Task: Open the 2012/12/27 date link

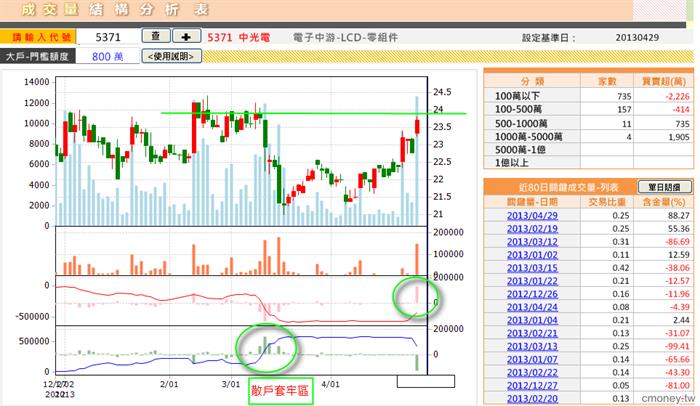Action: [532, 385]
